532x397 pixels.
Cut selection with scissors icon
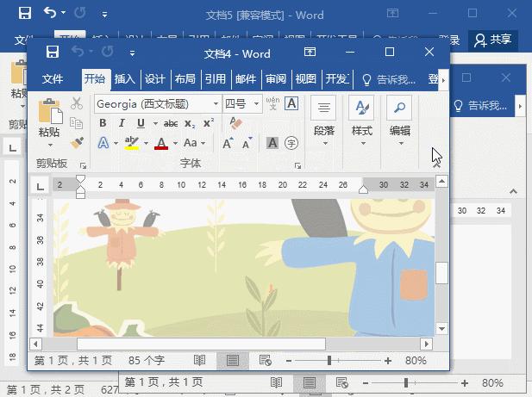77,103
